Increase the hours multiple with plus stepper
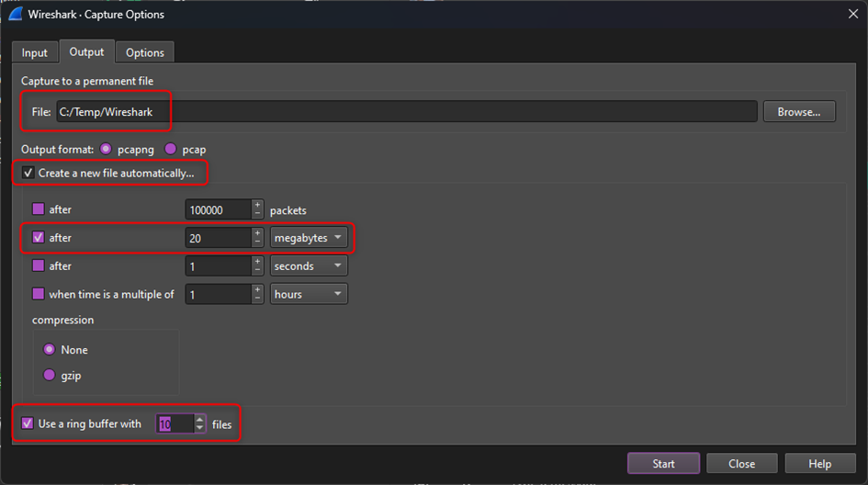 pyautogui.click(x=257, y=289)
